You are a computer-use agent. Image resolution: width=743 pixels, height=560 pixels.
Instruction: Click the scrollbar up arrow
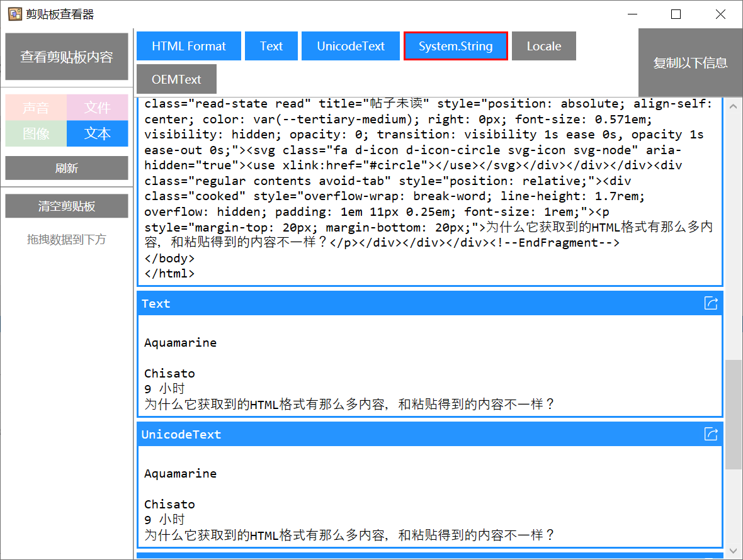[733, 107]
